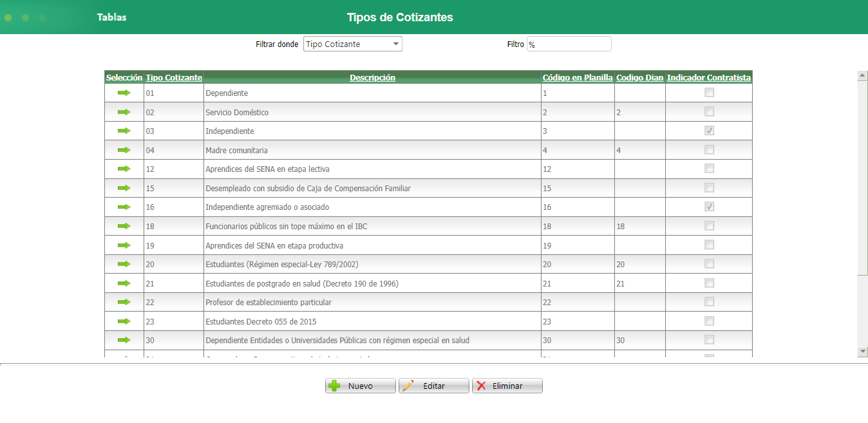This screenshot has height=423, width=868.
Task: Select the Desempleado con subsidio row arrow
Action: click(124, 188)
